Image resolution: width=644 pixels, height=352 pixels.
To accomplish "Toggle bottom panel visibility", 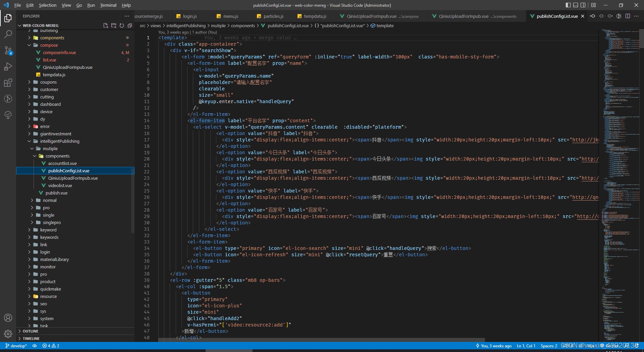I will [x=576, y=5].
